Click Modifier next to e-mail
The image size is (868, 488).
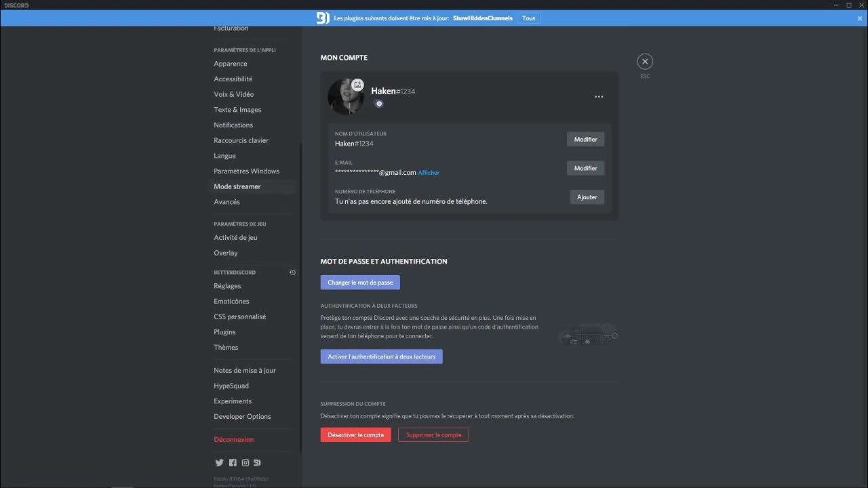point(585,168)
